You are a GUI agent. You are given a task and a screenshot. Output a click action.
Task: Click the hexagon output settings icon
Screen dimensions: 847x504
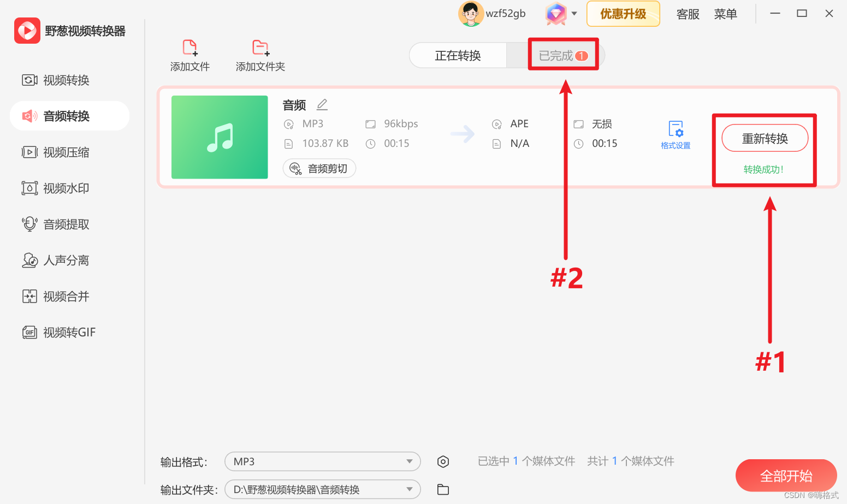coord(443,462)
